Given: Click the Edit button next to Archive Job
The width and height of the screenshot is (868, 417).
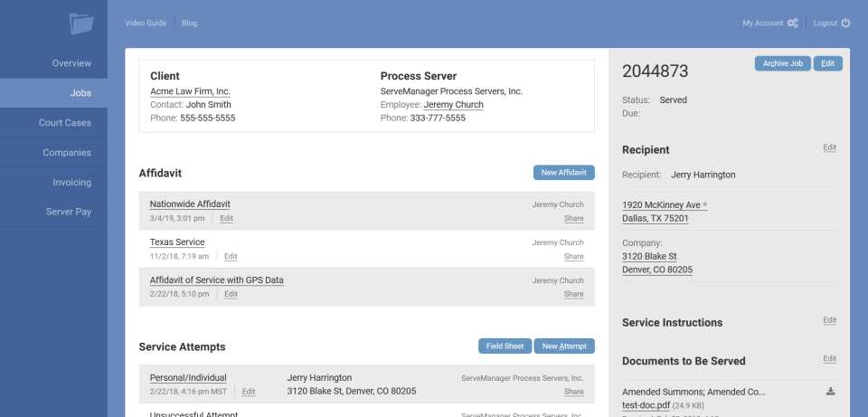Looking at the screenshot, I should (827, 63).
